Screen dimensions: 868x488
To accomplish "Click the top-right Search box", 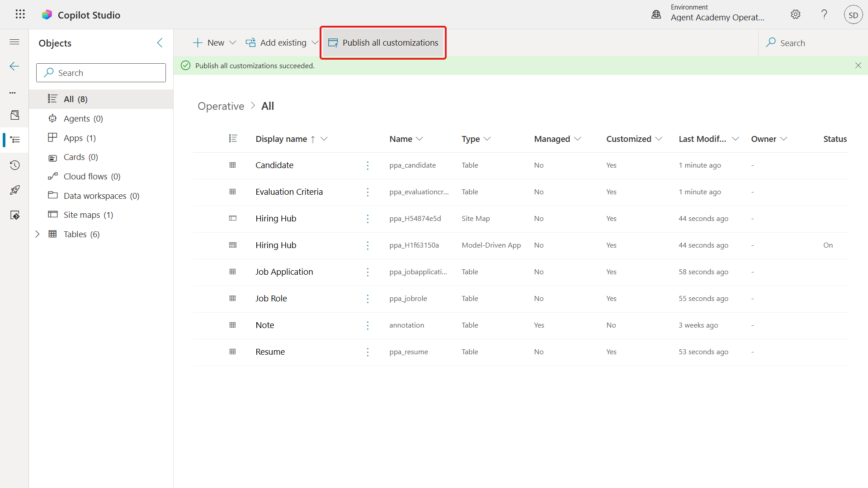I will tap(813, 43).
